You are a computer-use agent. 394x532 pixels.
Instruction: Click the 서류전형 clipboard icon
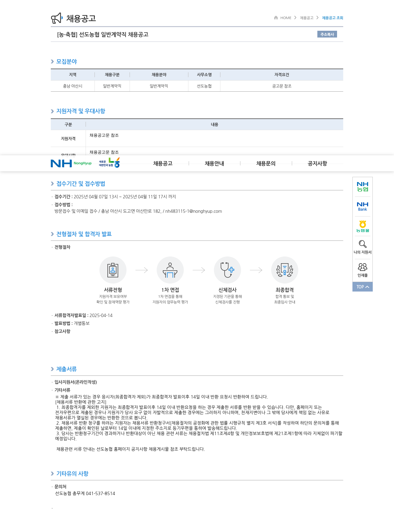pyautogui.click(x=113, y=270)
